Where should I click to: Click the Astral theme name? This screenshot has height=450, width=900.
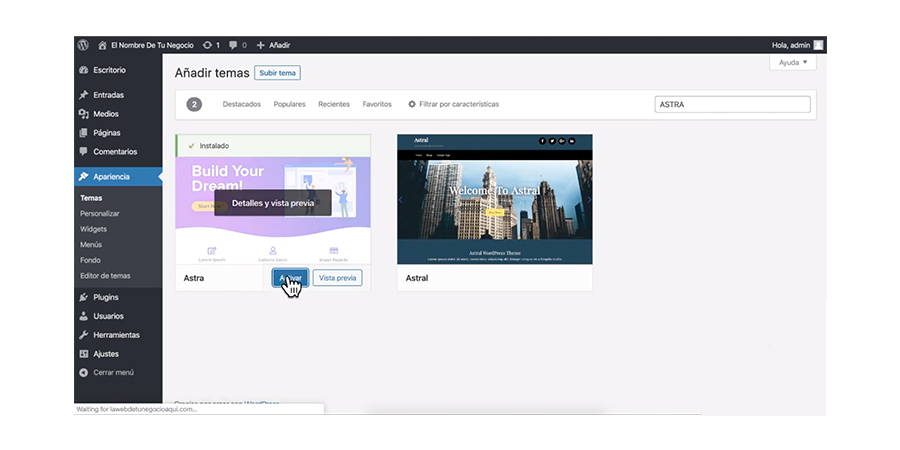pos(417,278)
